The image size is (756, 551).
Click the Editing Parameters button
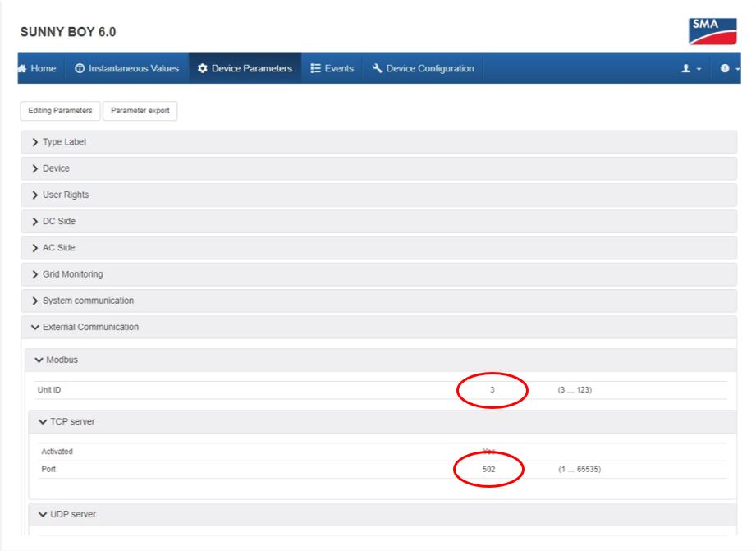click(x=60, y=111)
